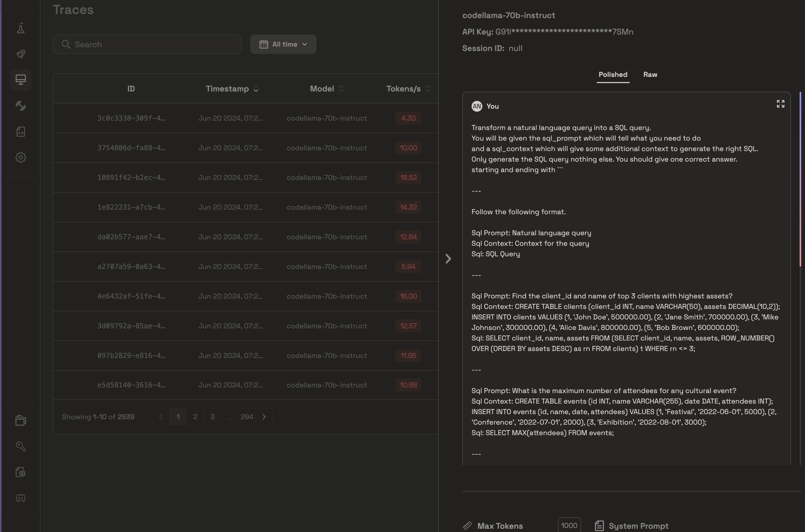Open the Discord icon at sidebar bottom

coord(21,498)
